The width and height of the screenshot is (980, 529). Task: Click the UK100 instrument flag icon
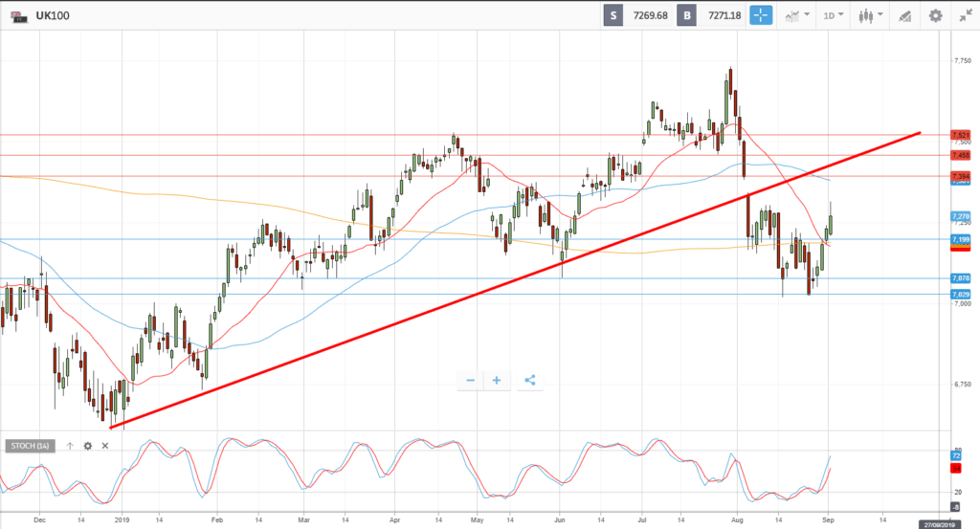point(19,16)
